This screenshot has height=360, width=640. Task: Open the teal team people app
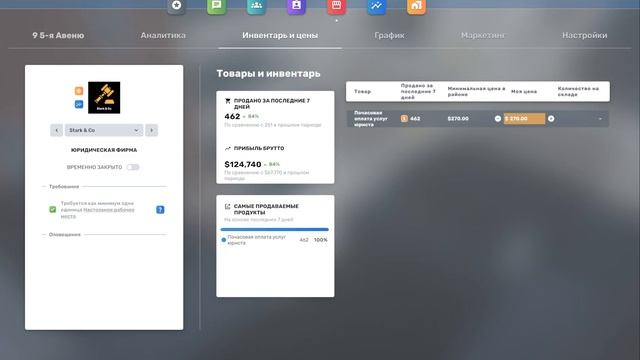point(256,6)
